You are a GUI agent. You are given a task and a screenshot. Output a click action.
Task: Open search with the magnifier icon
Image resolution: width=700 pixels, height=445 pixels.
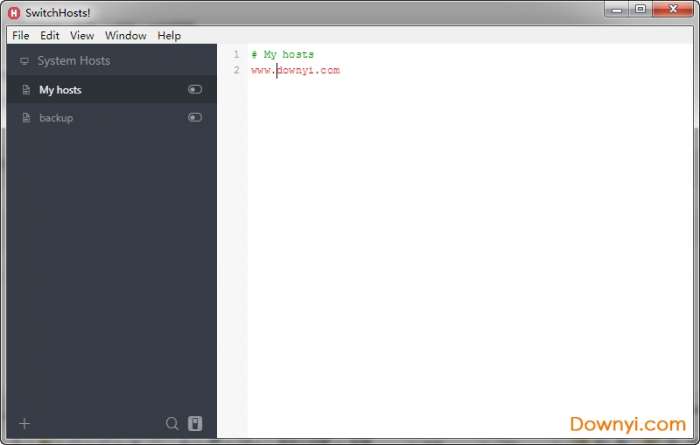[172, 423]
